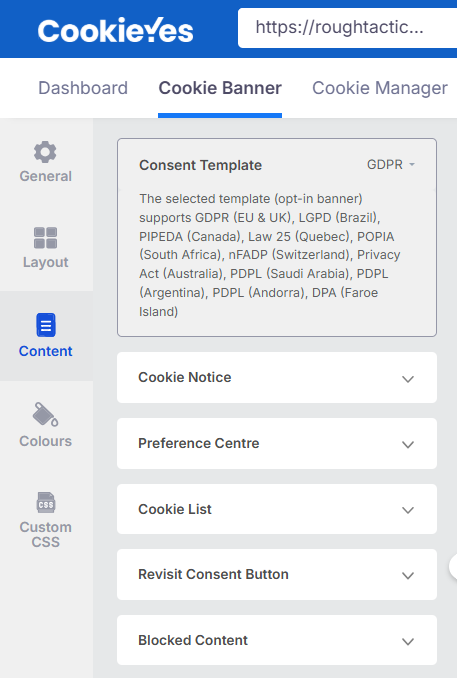Image resolution: width=457 pixels, height=678 pixels.
Task: Click the Colours sidebar label
Action: point(45,441)
